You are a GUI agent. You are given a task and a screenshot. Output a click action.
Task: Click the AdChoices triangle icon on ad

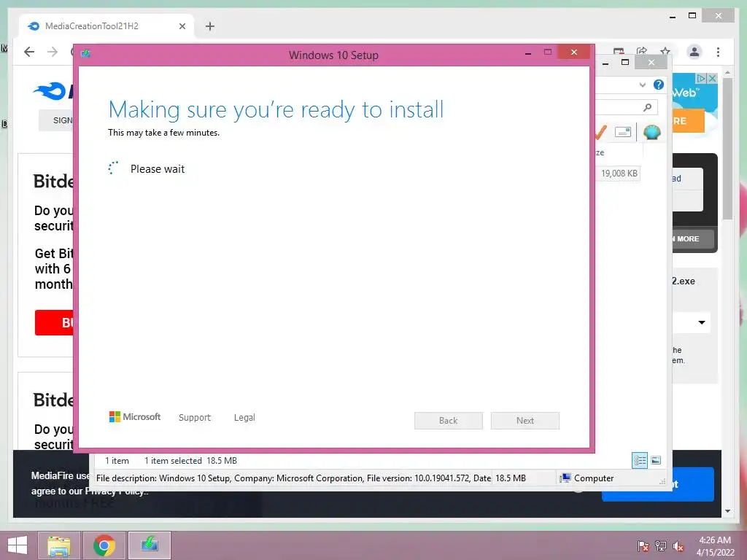coord(701,78)
